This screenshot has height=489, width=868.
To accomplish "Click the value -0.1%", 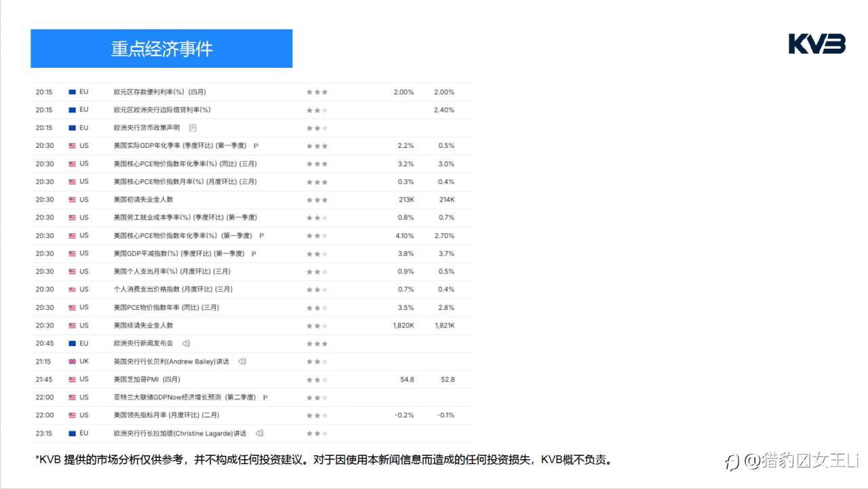I will coord(446,415).
